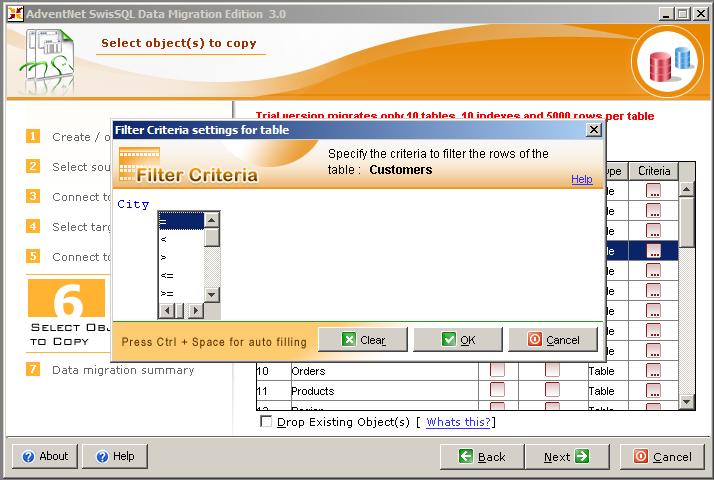Close the Filter Criteria settings dialog

pos(593,130)
